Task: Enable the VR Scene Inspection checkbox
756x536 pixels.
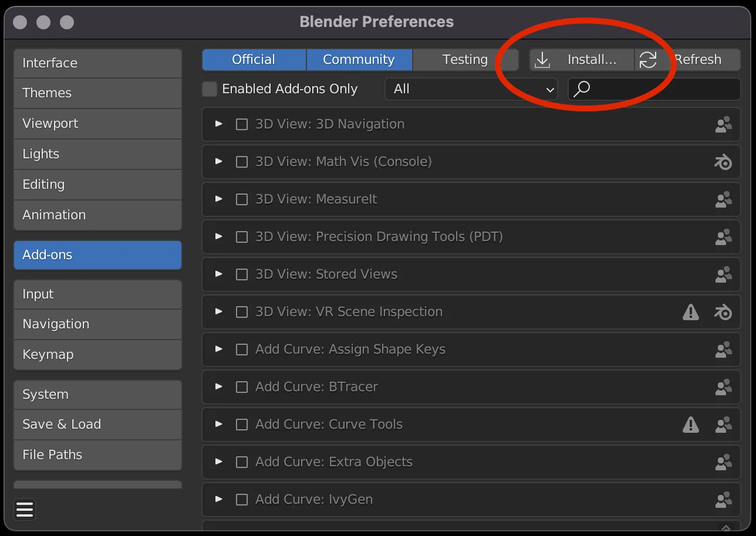Action: click(x=242, y=312)
